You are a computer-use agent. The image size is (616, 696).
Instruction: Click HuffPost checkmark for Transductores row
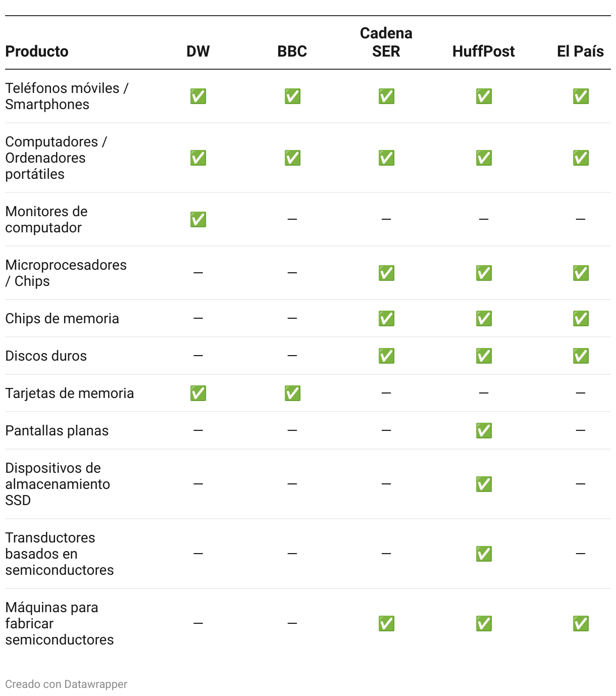tap(484, 554)
